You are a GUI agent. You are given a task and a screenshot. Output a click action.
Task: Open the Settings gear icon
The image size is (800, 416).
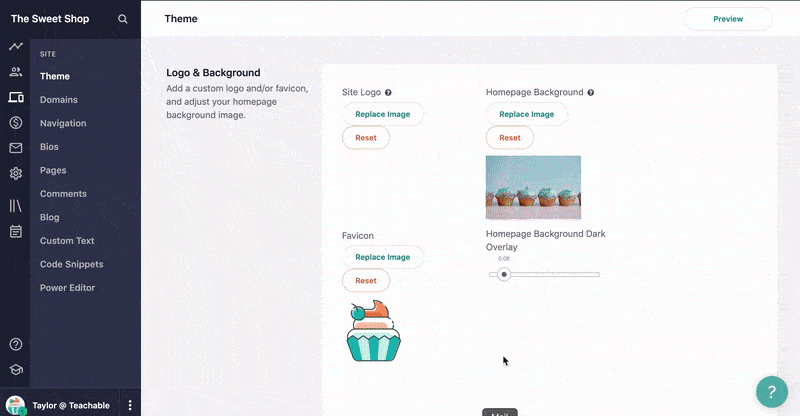tap(16, 174)
